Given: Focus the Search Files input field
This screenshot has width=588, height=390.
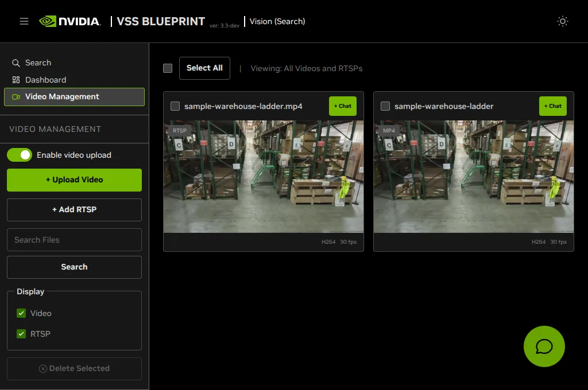Looking at the screenshot, I should click(74, 240).
